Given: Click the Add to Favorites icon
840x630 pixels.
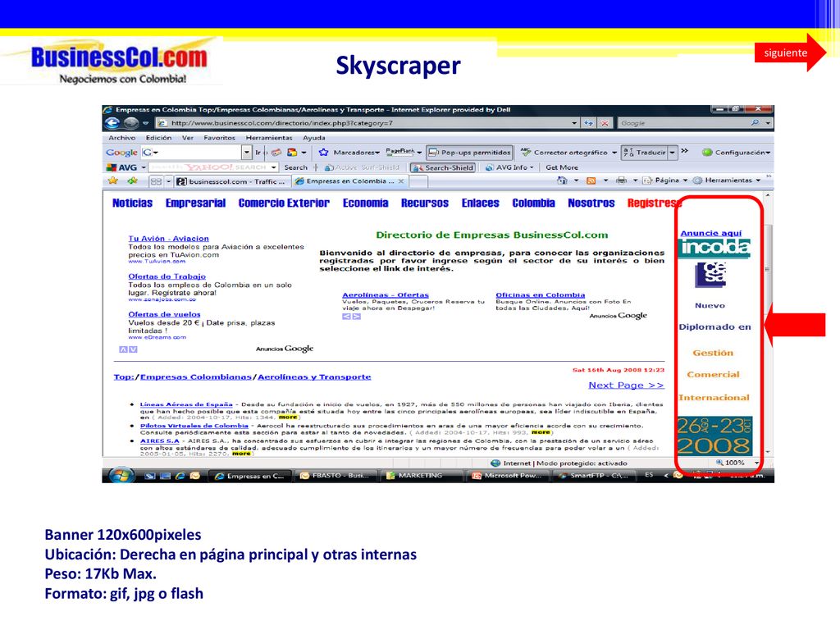Looking at the screenshot, I should (x=132, y=180).
